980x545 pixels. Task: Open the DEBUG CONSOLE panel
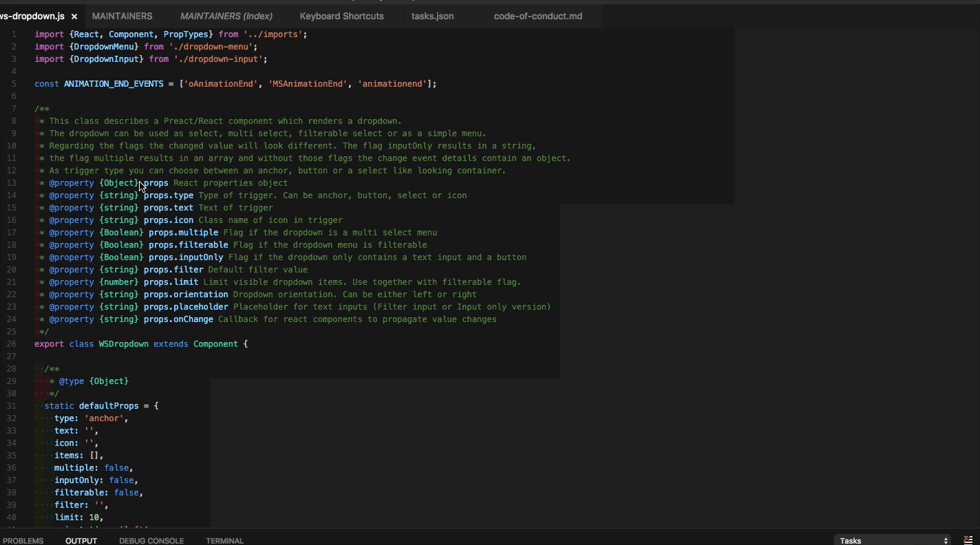point(151,540)
